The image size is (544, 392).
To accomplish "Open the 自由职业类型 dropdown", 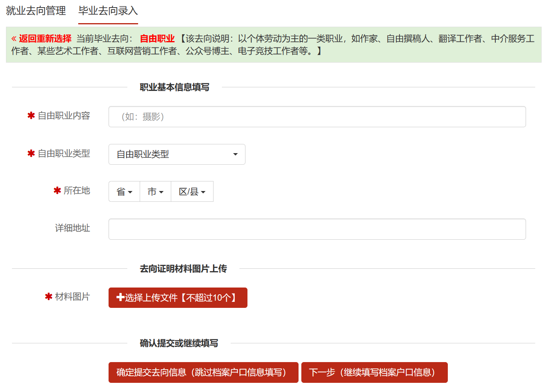I will click(177, 154).
